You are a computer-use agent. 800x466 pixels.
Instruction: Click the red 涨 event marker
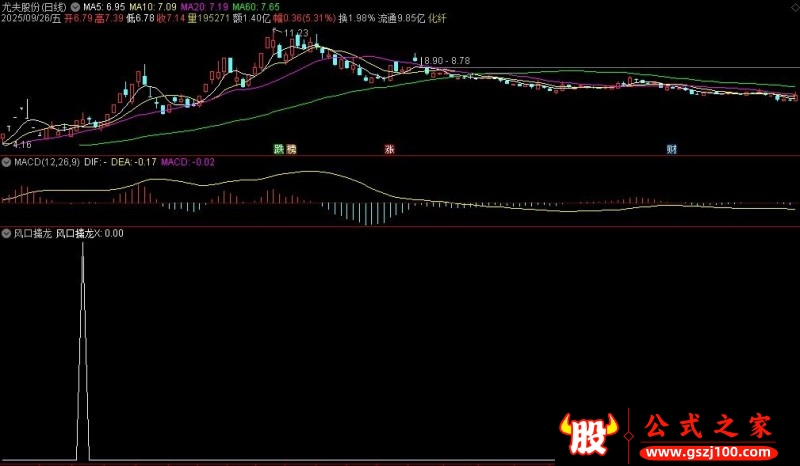click(388, 149)
